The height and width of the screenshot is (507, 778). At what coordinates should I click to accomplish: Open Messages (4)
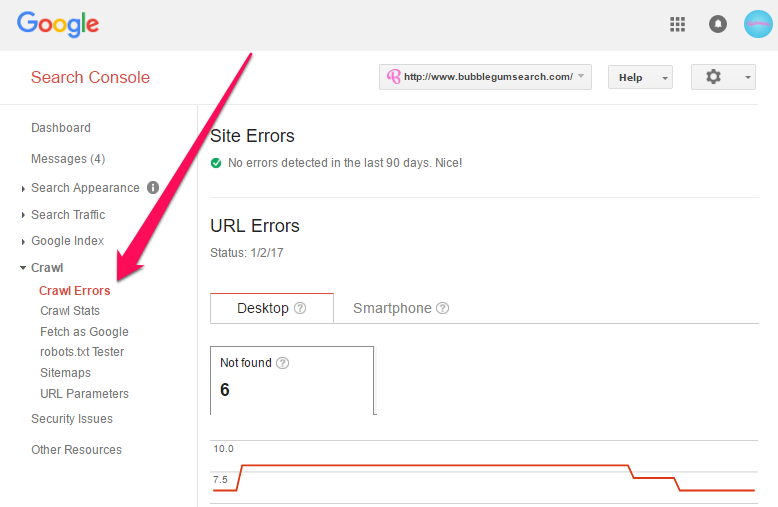point(68,159)
